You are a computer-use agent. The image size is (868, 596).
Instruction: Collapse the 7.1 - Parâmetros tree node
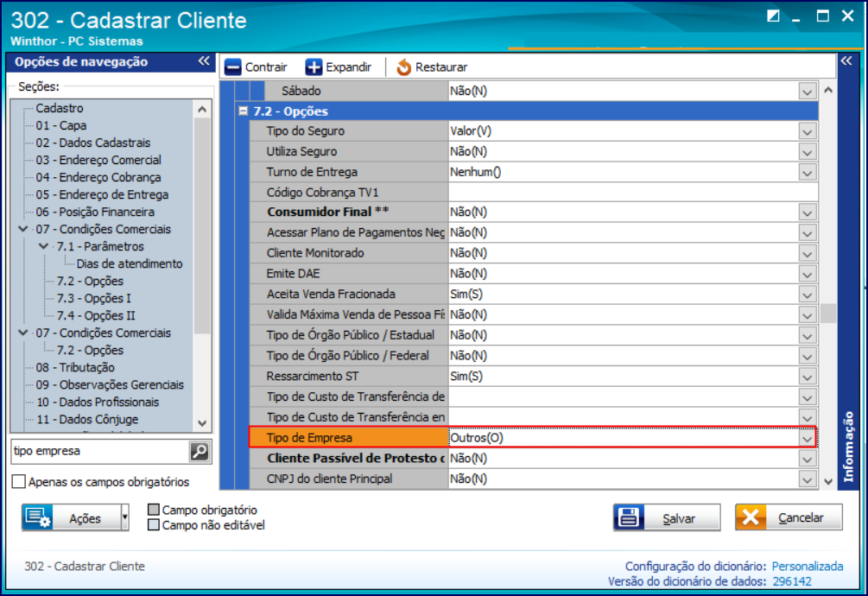coord(44,245)
